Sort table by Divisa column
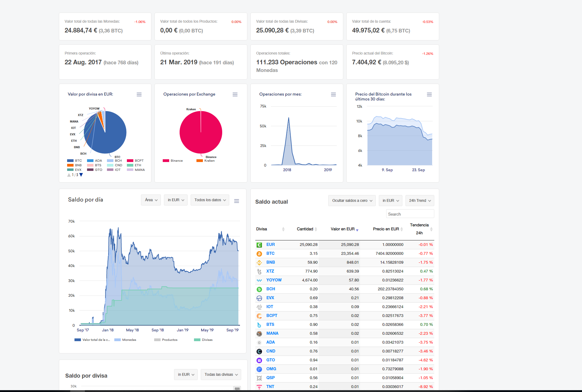This screenshot has width=582, height=392. 270,229
